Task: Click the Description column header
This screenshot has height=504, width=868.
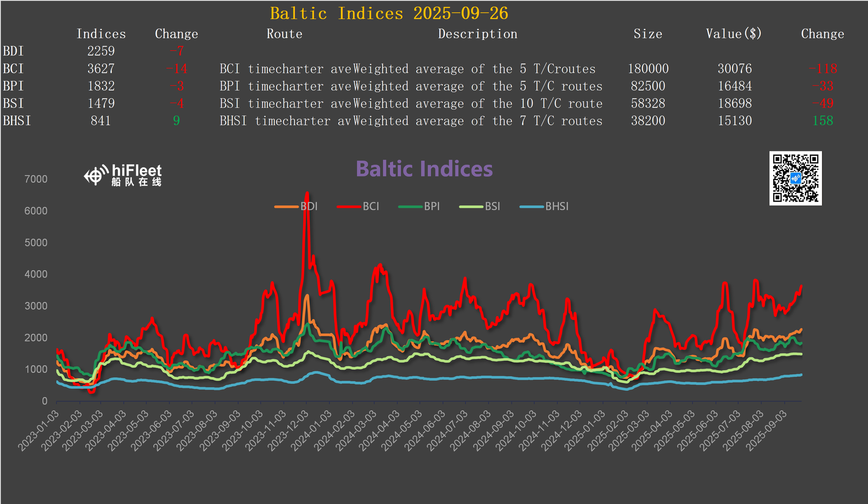Action: [x=477, y=34]
